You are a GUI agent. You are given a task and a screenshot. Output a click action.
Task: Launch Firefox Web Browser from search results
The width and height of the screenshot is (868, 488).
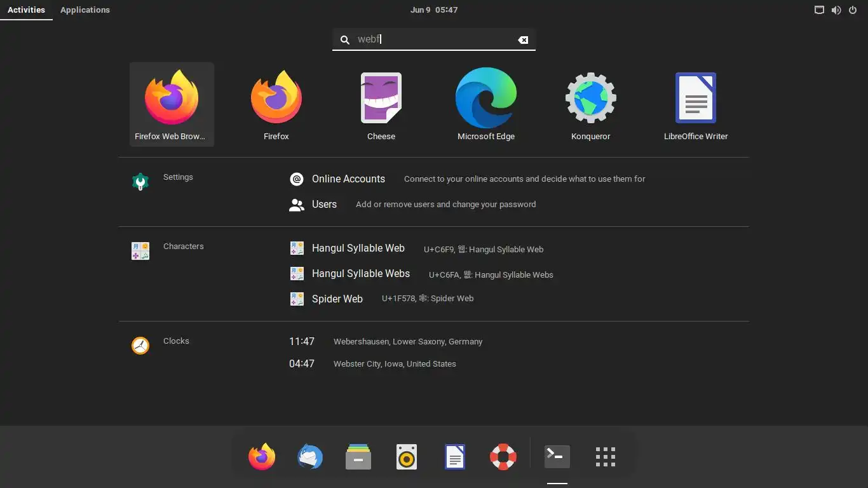point(172,104)
